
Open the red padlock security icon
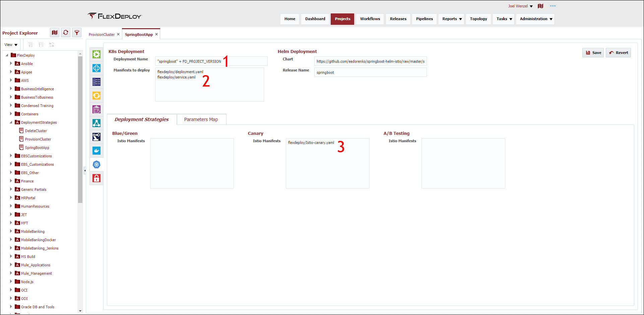pyautogui.click(x=96, y=178)
